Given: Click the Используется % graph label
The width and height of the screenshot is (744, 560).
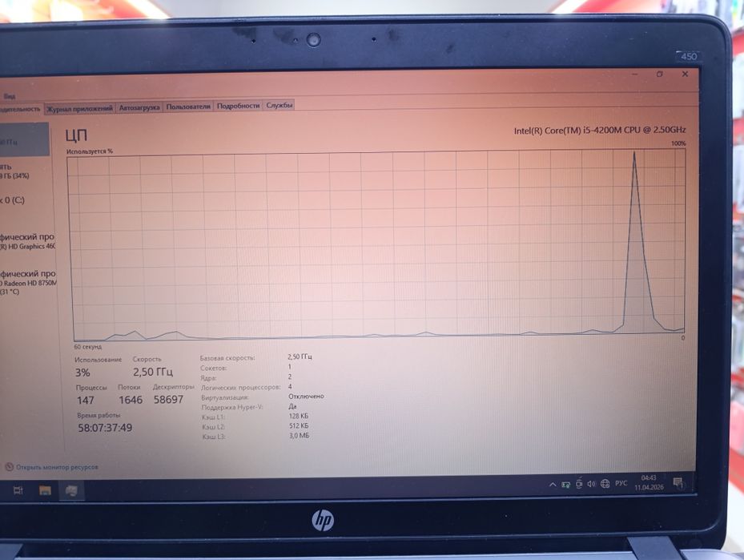Looking at the screenshot, I should (90, 151).
